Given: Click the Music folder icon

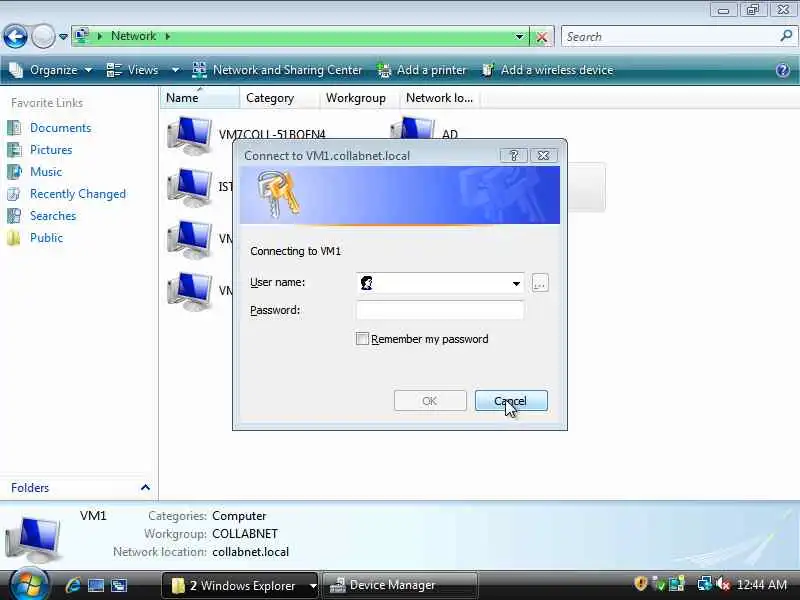Looking at the screenshot, I should [14, 171].
